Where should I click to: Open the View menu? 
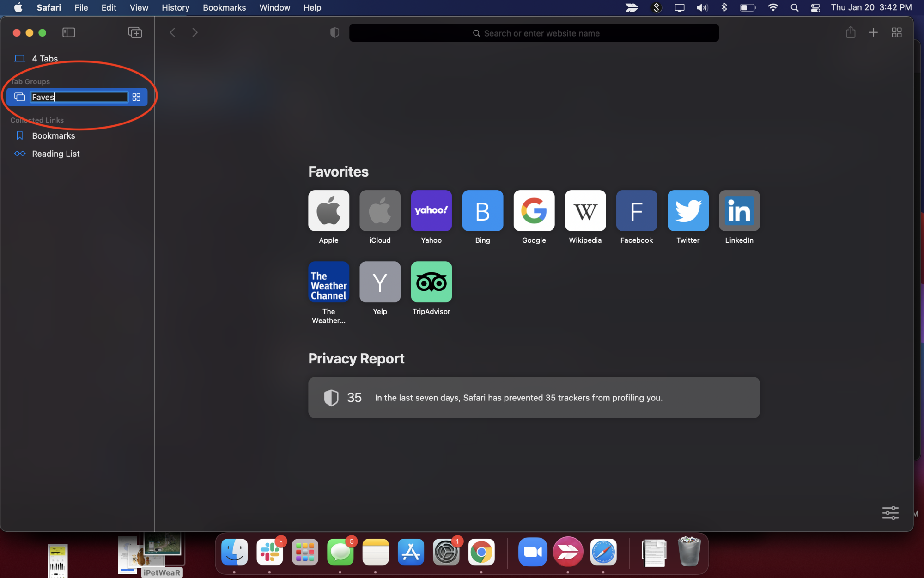point(139,7)
